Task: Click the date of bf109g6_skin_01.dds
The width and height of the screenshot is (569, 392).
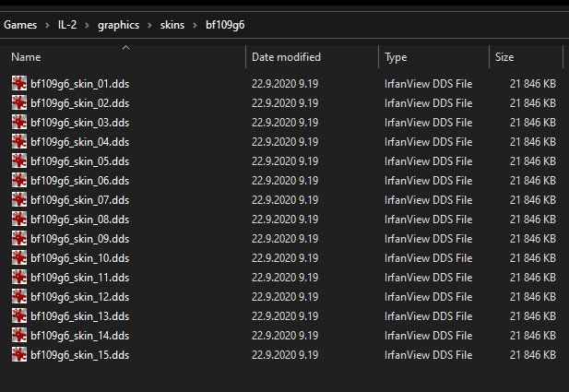Action: coord(285,84)
